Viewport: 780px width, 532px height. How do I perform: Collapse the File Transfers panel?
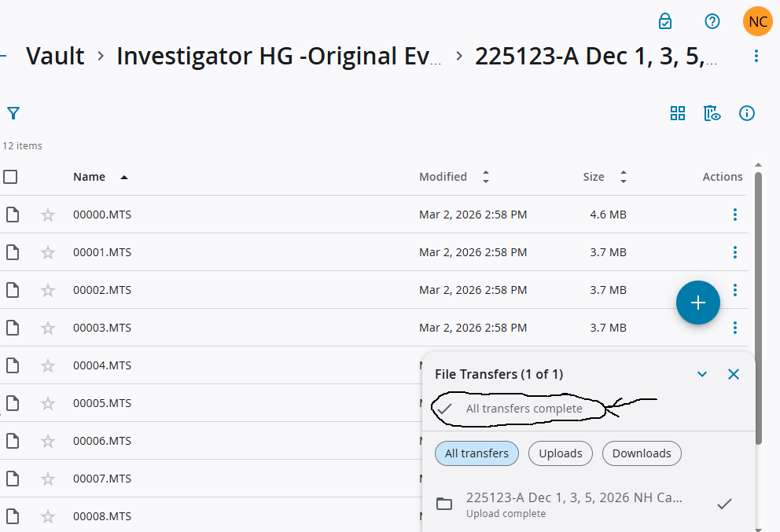702,374
